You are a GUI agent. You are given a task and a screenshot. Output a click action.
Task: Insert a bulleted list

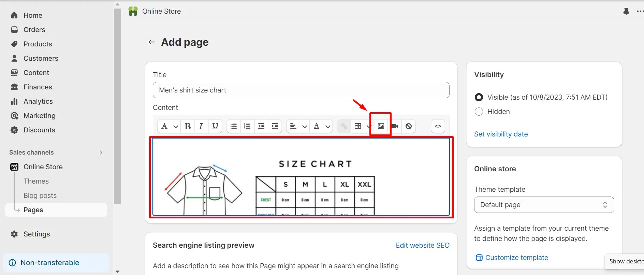[234, 126]
